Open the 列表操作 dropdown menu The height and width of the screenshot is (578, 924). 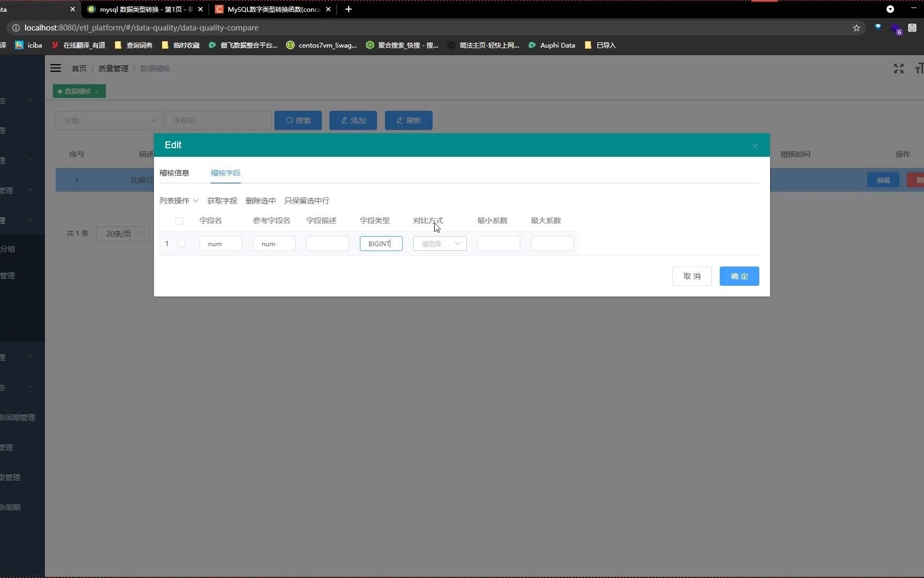179,201
